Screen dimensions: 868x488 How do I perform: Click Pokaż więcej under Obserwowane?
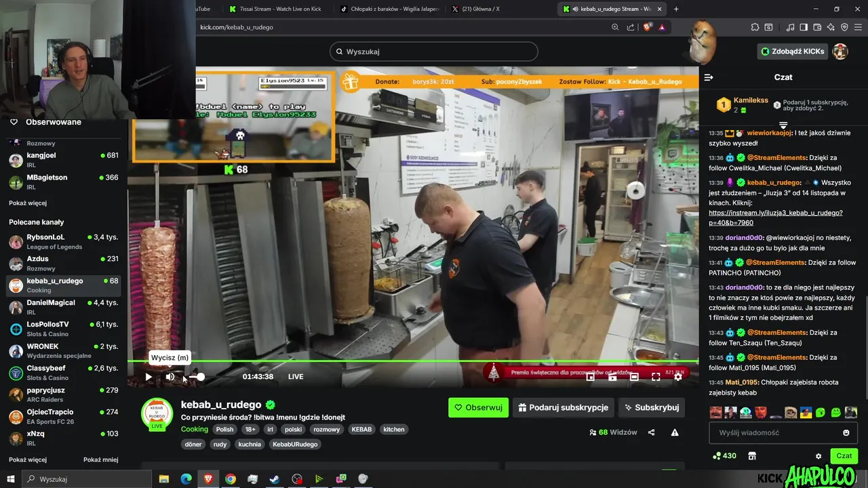[28, 203]
